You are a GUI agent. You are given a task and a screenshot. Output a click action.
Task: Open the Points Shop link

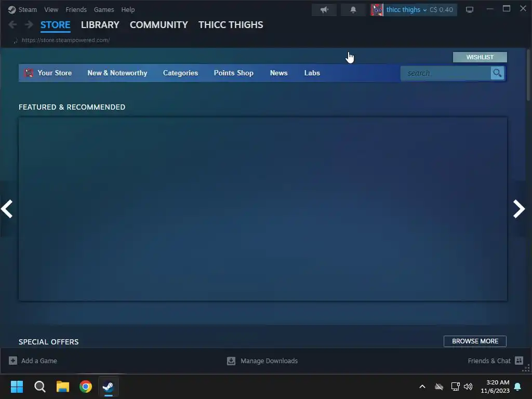[x=233, y=73]
